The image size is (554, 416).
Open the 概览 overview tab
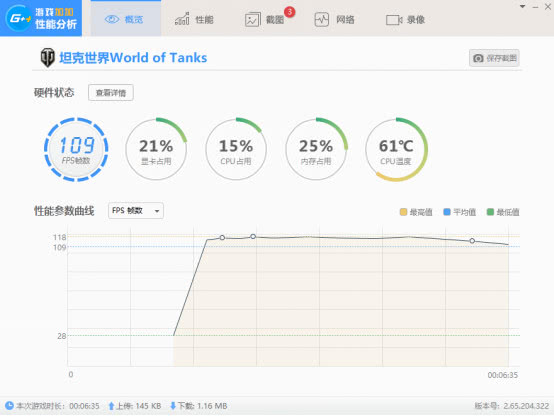pos(126,18)
